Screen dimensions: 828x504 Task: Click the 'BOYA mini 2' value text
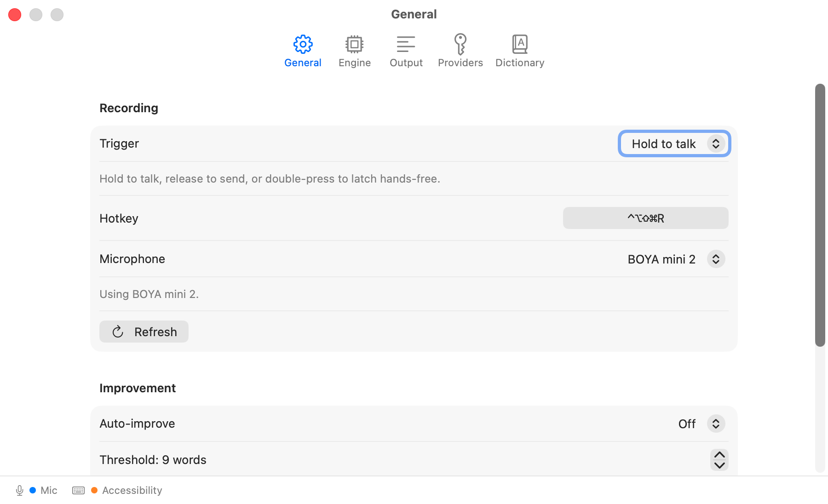(661, 259)
